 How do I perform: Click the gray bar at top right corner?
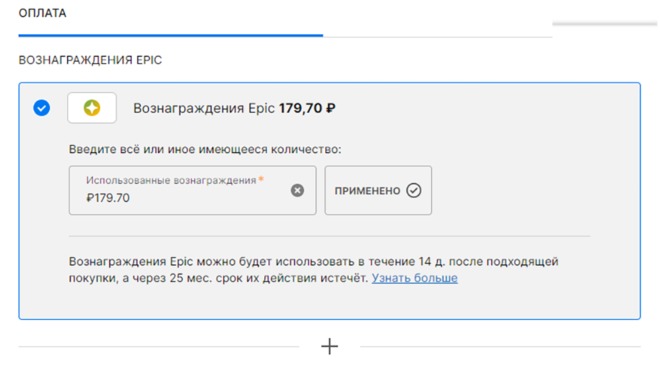[x=604, y=24]
